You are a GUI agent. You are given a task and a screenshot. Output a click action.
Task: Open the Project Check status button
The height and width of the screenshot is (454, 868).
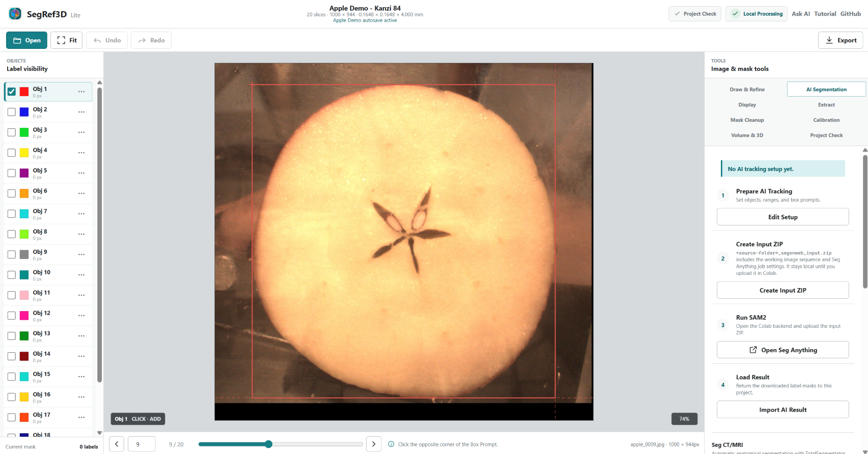pos(695,14)
